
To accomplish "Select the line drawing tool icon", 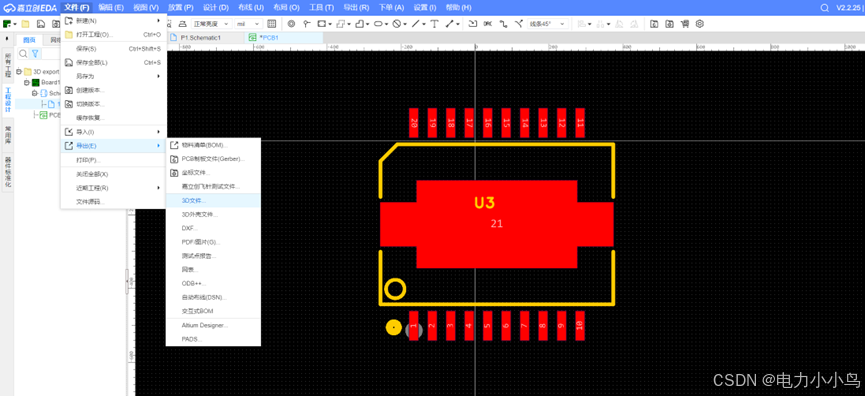I will [416, 24].
